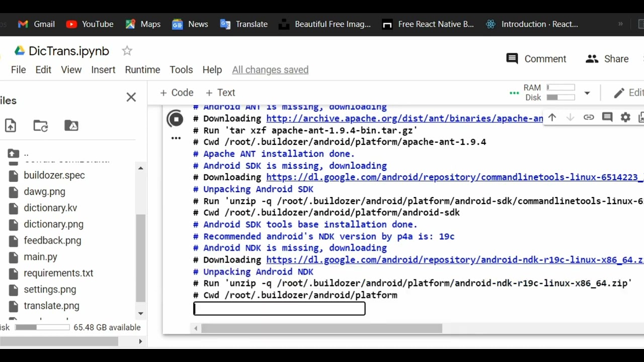Viewport: 644px width, 362px height.
Task: Move cell down arrow
Action: [x=570, y=117]
